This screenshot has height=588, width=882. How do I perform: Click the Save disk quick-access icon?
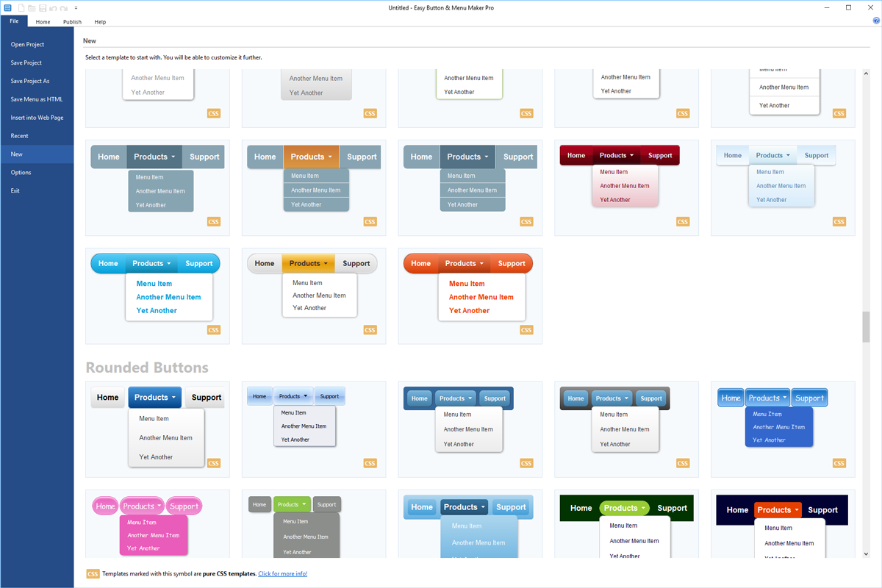[43, 8]
